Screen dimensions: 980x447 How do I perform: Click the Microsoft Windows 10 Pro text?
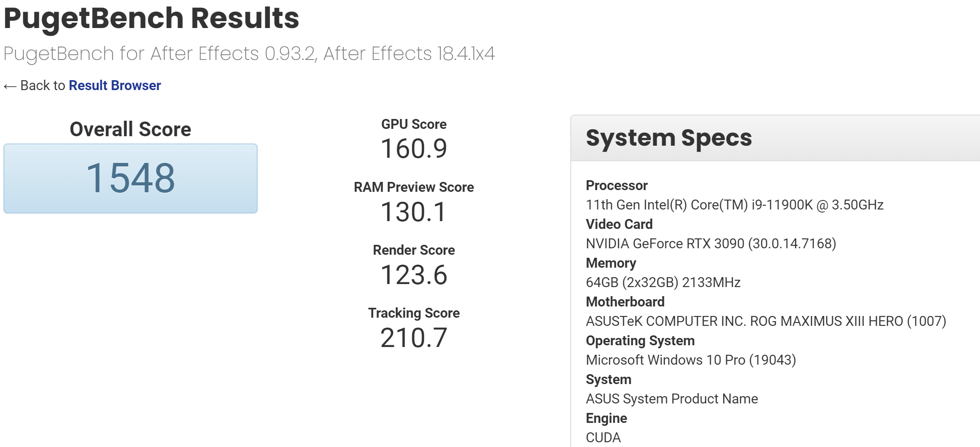click(x=691, y=360)
